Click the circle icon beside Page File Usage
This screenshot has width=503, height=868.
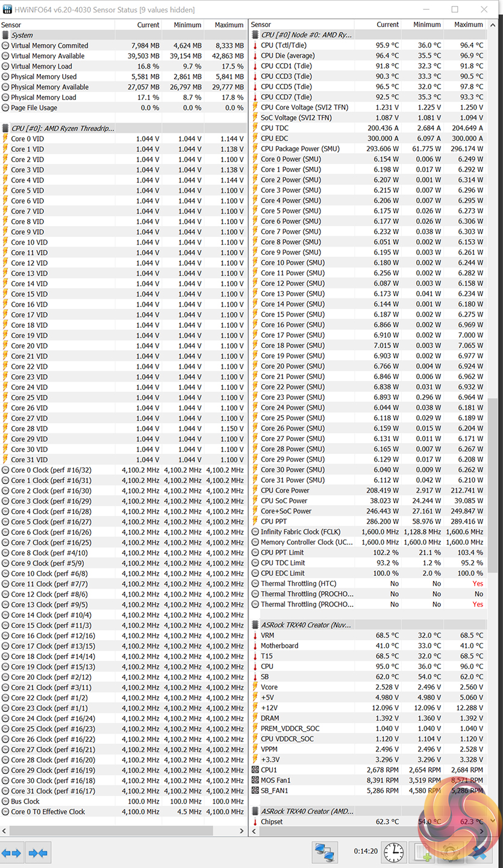[x=5, y=108]
